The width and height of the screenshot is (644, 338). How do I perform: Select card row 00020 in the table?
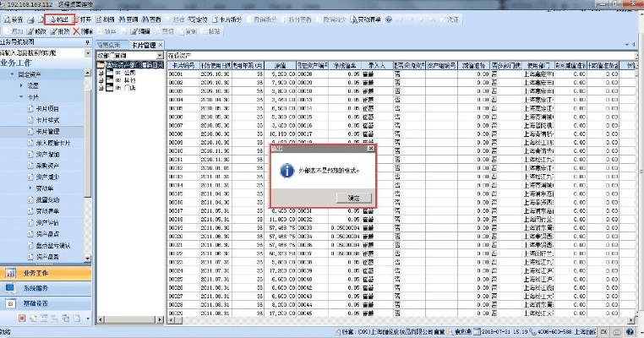tap(401, 236)
